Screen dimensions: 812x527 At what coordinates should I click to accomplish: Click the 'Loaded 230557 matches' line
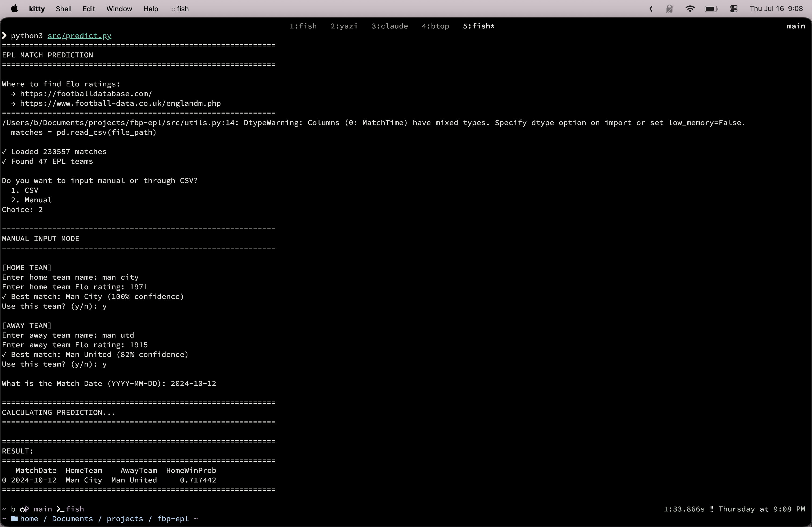tap(54, 152)
